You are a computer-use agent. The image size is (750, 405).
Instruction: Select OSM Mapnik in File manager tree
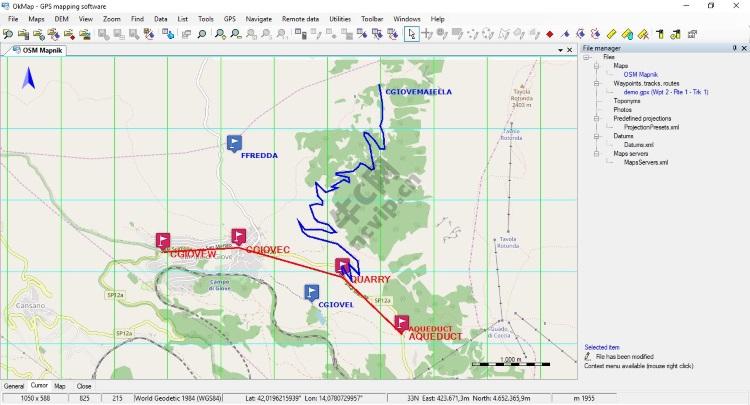640,75
